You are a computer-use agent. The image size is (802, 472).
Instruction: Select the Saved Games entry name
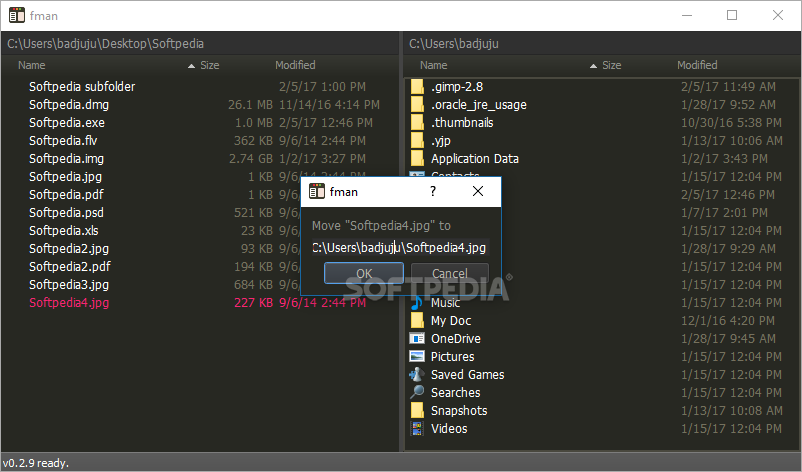pos(467,374)
